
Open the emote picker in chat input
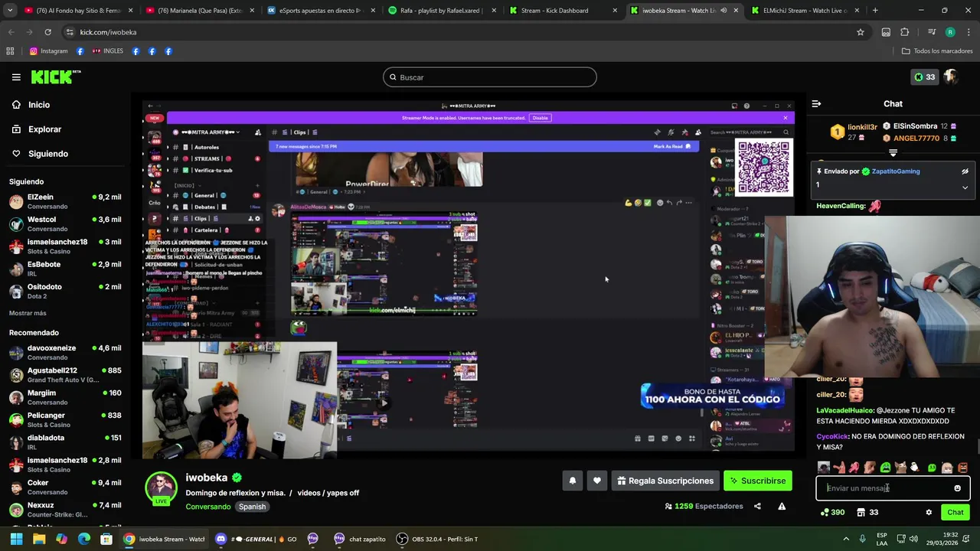957,488
